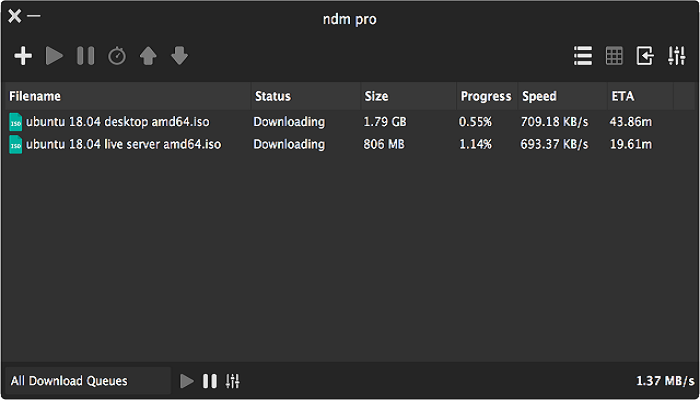Sort by ETA column header
The image size is (700, 400).
[622, 97]
